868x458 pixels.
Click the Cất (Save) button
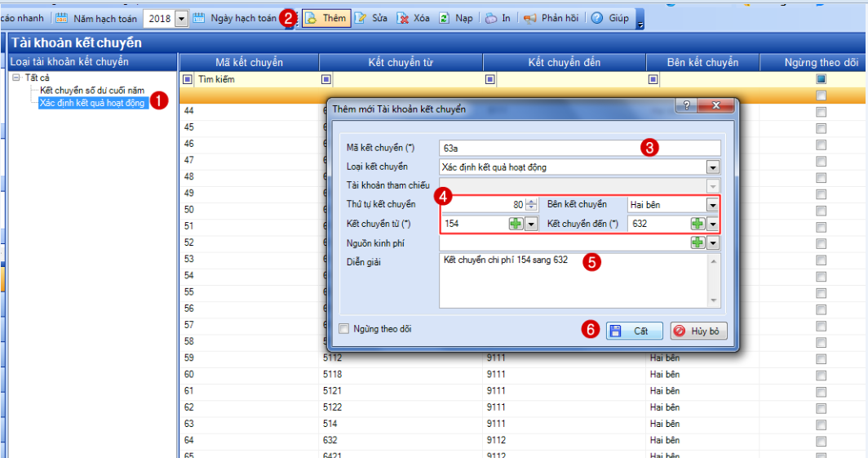(x=634, y=331)
